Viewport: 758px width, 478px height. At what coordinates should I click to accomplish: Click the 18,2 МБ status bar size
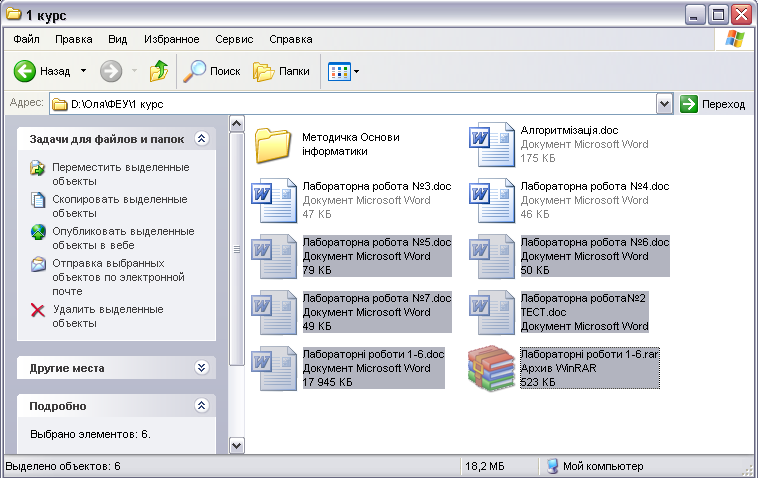pos(484,466)
